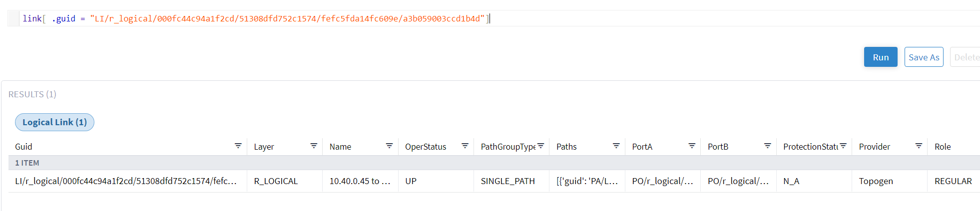Screen dimensions: 980x211
Task: Open the ProtectionStatus column filter icon
Action: (843, 146)
